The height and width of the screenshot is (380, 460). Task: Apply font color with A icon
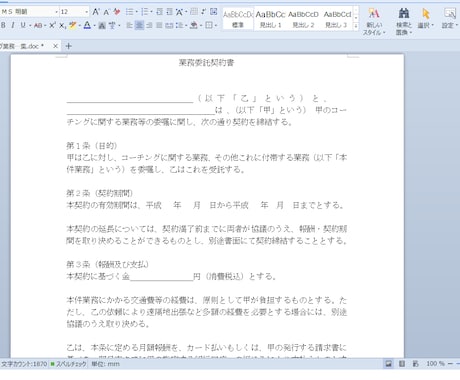coord(87,25)
